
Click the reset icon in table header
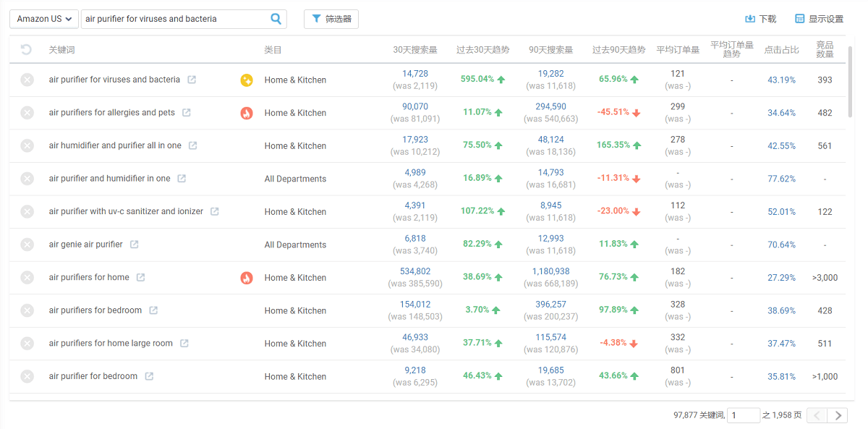pyautogui.click(x=27, y=50)
